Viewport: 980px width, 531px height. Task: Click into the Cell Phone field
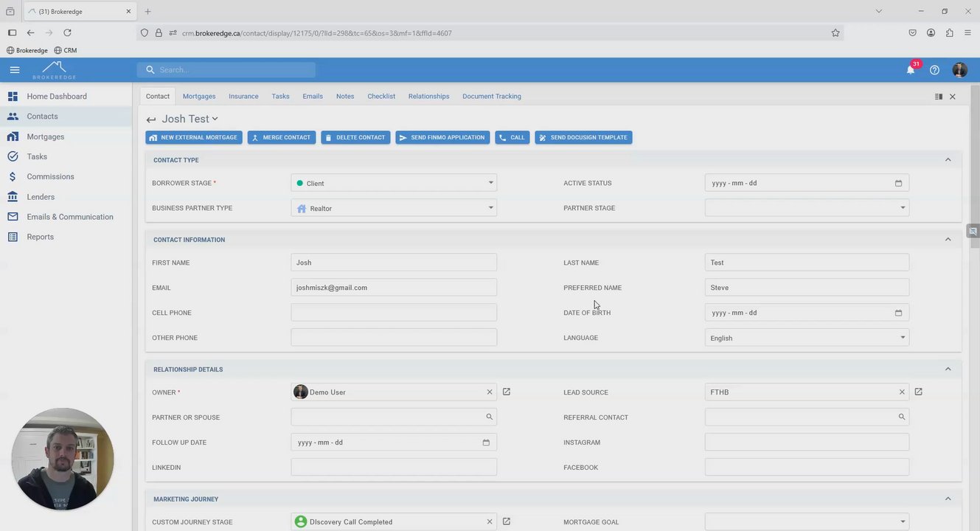394,313
